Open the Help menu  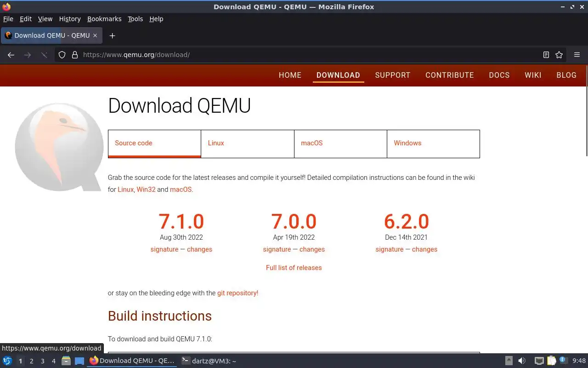[156, 19]
